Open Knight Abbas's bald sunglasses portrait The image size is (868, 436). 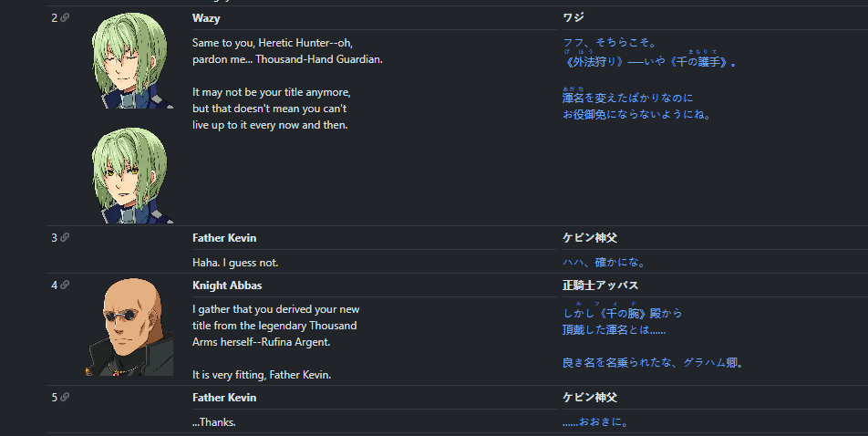point(129,327)
